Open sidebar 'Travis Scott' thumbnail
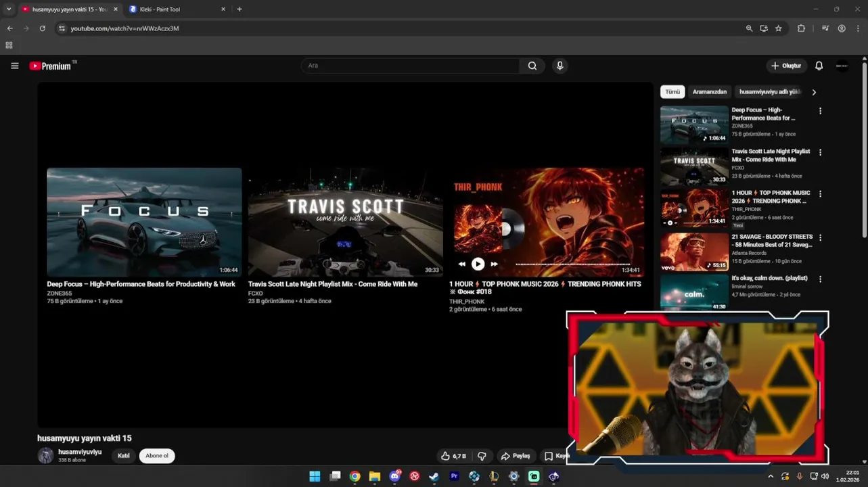The width and height of the screenshot is (868, 487). pos(694,166)
